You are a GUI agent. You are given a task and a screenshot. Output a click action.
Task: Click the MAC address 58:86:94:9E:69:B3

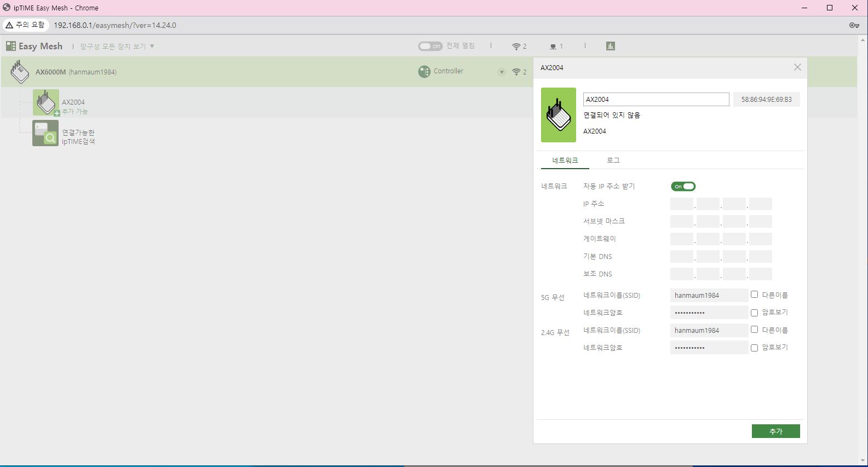767,100
